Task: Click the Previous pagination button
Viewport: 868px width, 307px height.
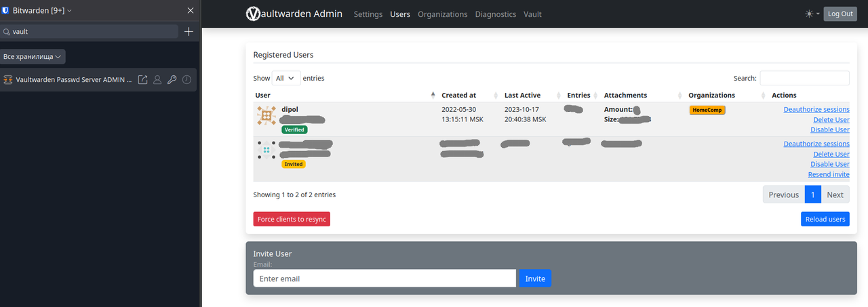Action: click(x=784, y=195)
